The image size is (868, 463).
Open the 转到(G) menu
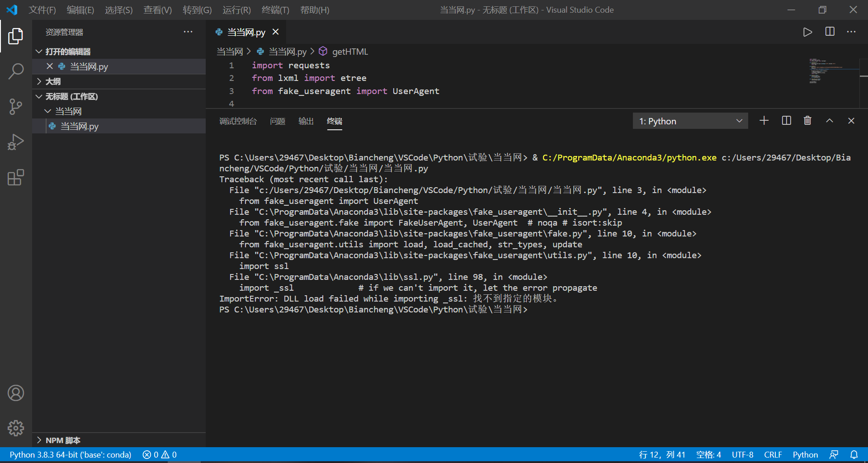tap(197, 10)
